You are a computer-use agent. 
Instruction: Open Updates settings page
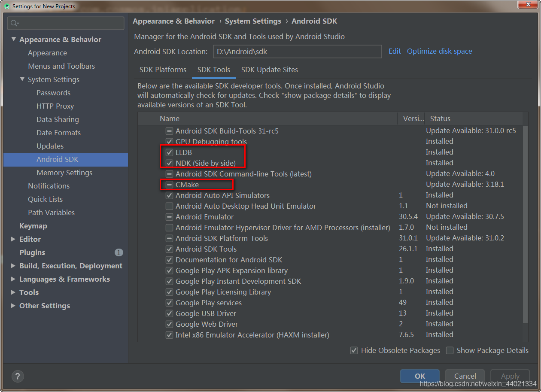coord(50,146)
